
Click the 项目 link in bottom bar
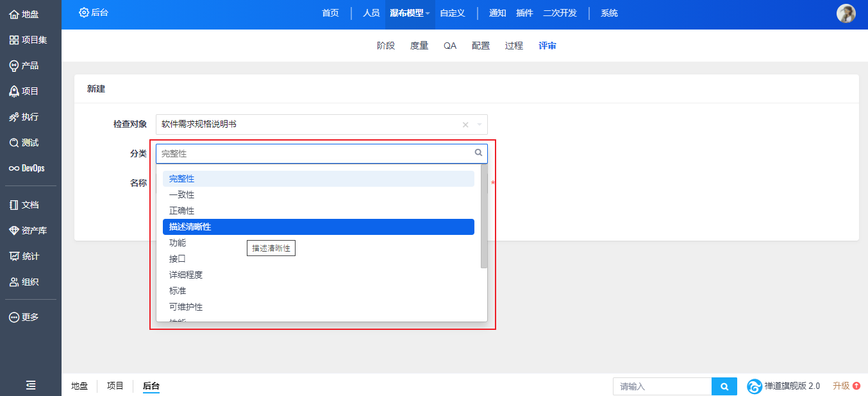pos(115,386)
